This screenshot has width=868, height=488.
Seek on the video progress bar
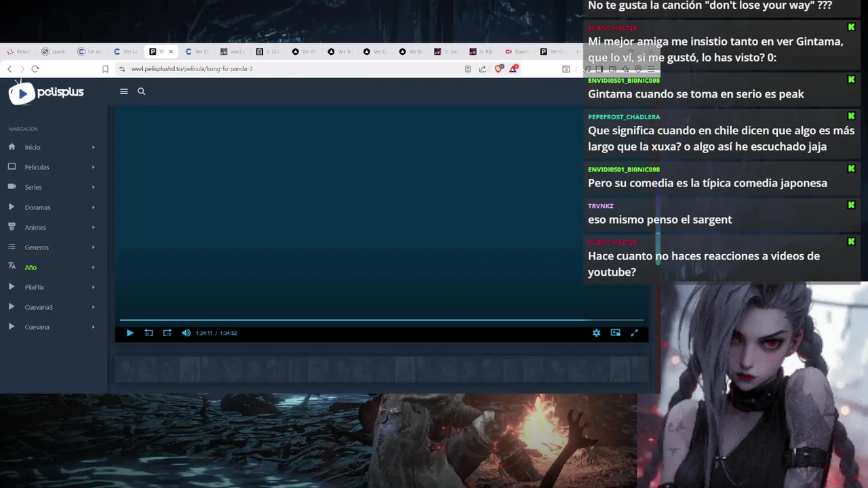coord(381,320)
